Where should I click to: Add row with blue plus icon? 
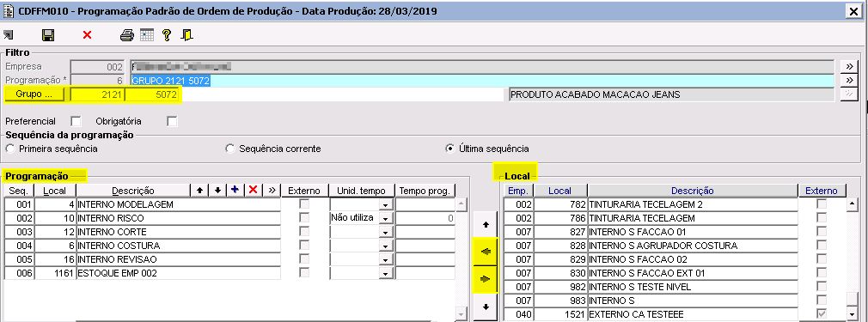click(235, 191)
